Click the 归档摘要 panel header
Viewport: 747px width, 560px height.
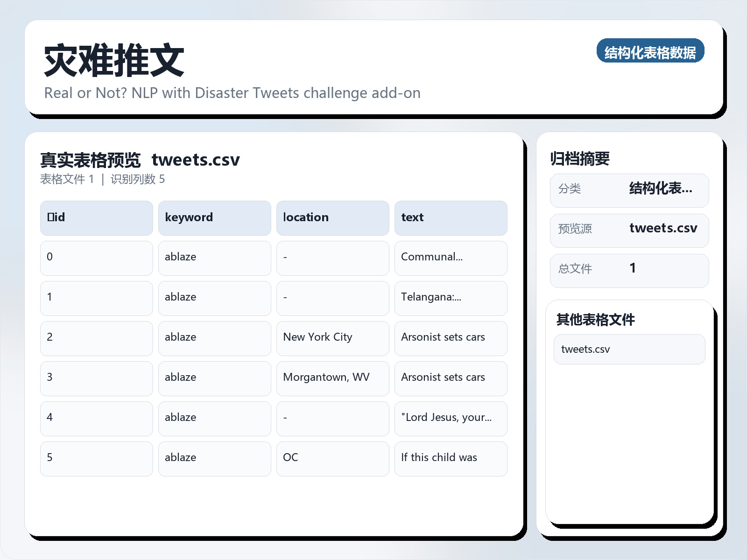pyautogui.click(x=581, y=159)
